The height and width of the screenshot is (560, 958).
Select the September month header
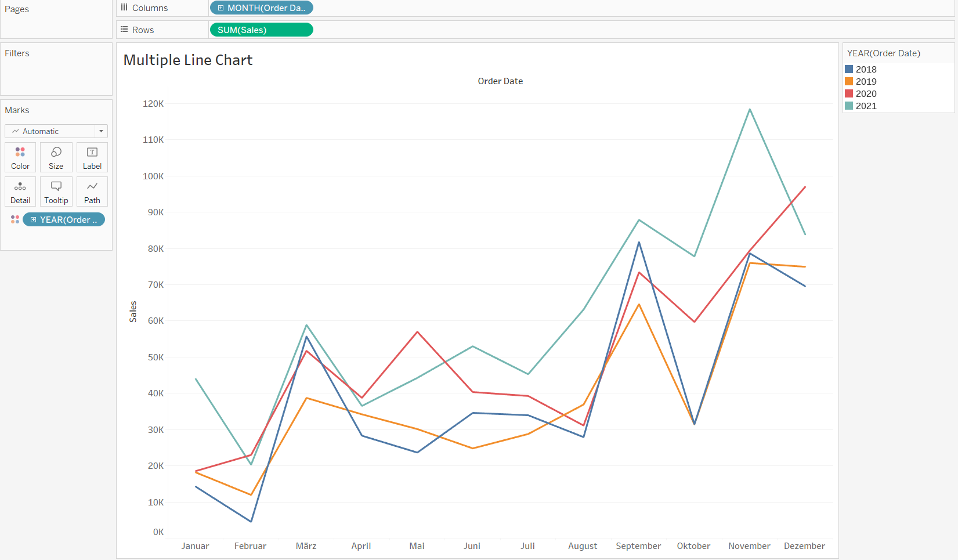coord(638,546)
